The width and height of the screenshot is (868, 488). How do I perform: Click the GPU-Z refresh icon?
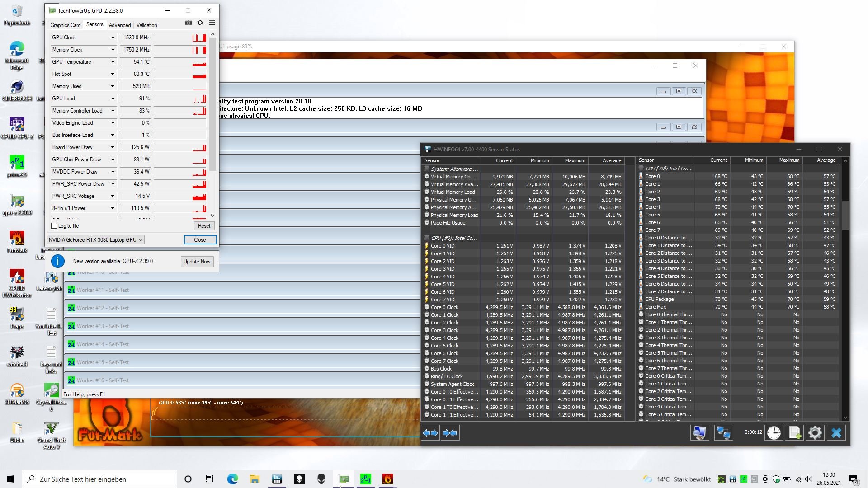[x=200, y=23]
